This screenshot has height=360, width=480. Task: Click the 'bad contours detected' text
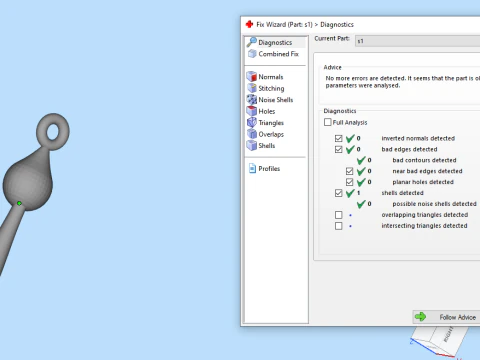pos(424,160)
